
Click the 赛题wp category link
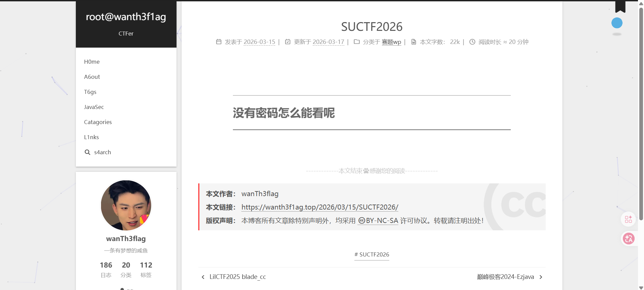tap(391, 42)
